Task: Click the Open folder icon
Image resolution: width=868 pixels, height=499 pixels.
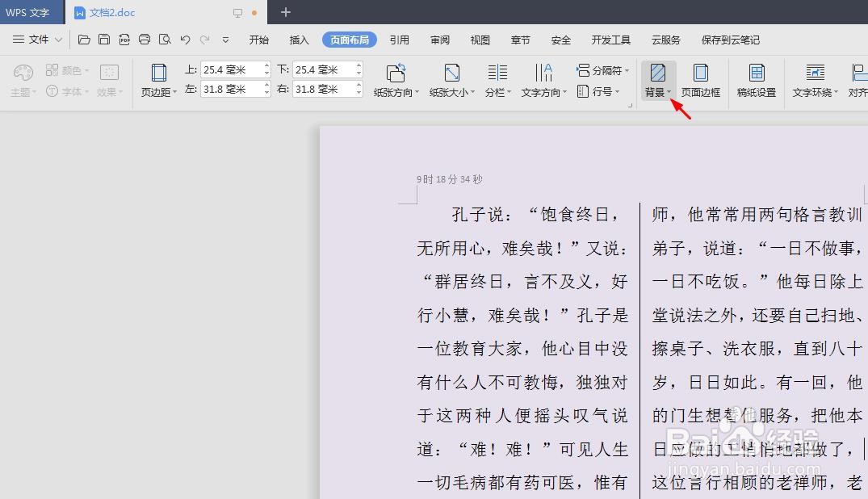Action: point(84,40)
